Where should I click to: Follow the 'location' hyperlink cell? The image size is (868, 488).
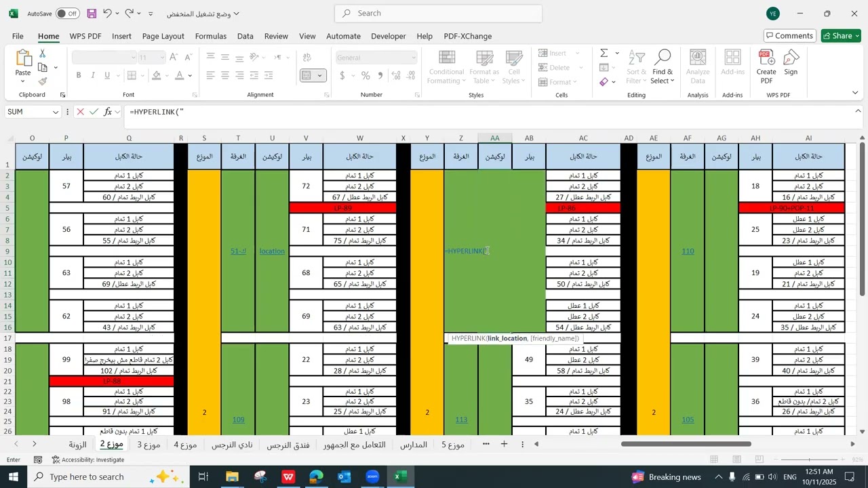272,251
